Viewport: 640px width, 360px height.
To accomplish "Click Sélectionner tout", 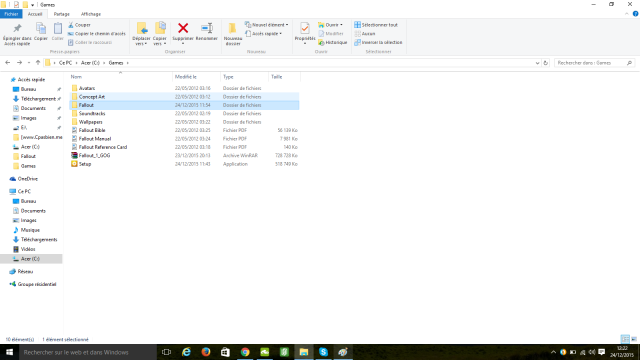I will (x=376, y=25).
